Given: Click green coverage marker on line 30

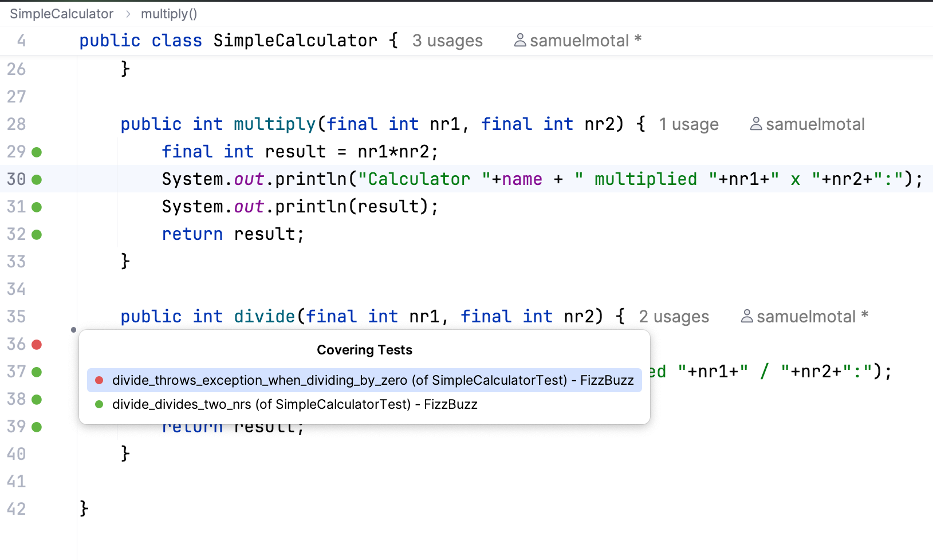Looking at the screenshot, I should 37,180.
